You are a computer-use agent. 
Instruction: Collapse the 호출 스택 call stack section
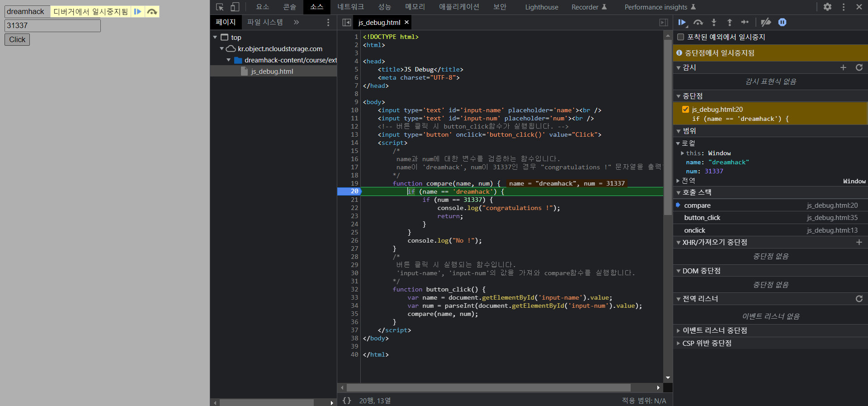pyautogui.click(x=679, y=192)
